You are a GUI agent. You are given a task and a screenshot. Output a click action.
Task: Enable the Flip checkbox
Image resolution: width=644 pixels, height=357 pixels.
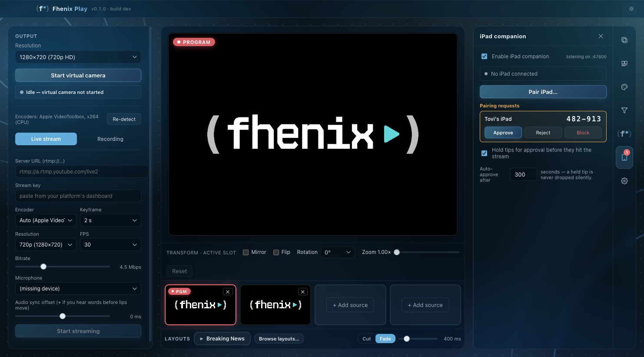(276, 252)
